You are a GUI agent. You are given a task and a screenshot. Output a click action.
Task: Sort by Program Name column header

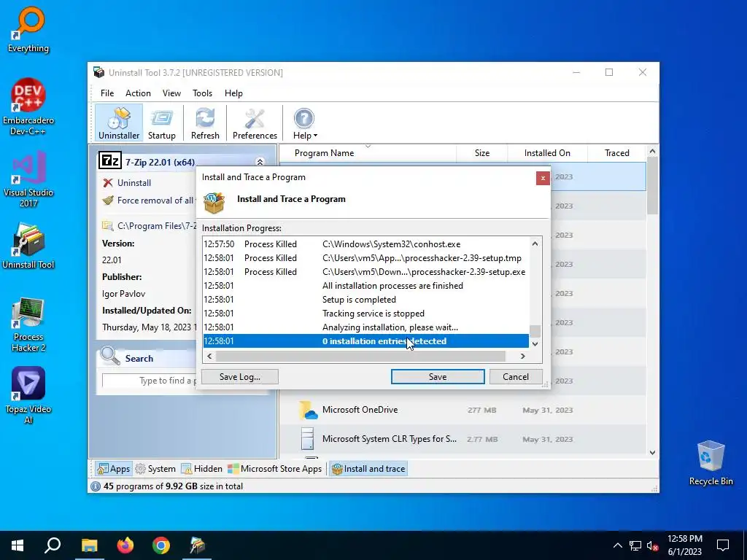[368, 153]
